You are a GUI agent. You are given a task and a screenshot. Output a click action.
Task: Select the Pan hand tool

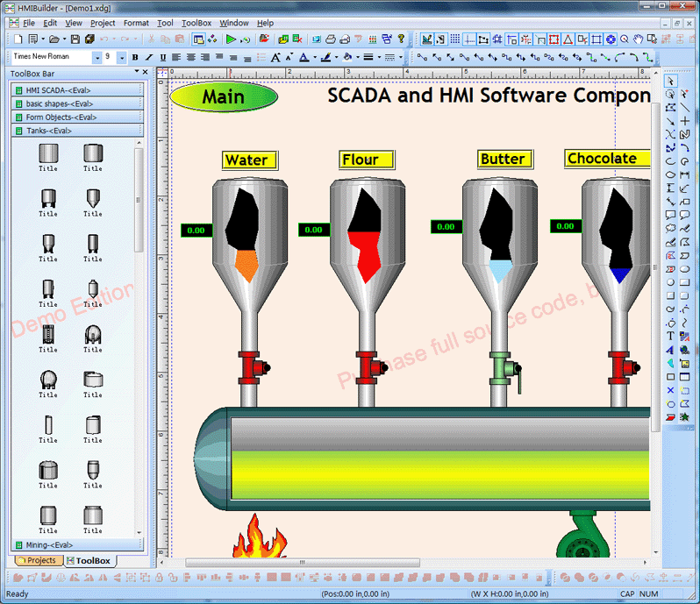(639, 39)
